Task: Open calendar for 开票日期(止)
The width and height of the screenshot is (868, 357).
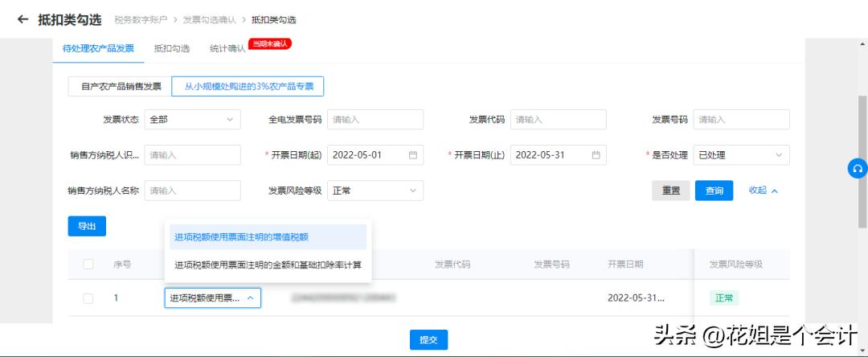Action: pyautogui.click(x=596, y=155)
